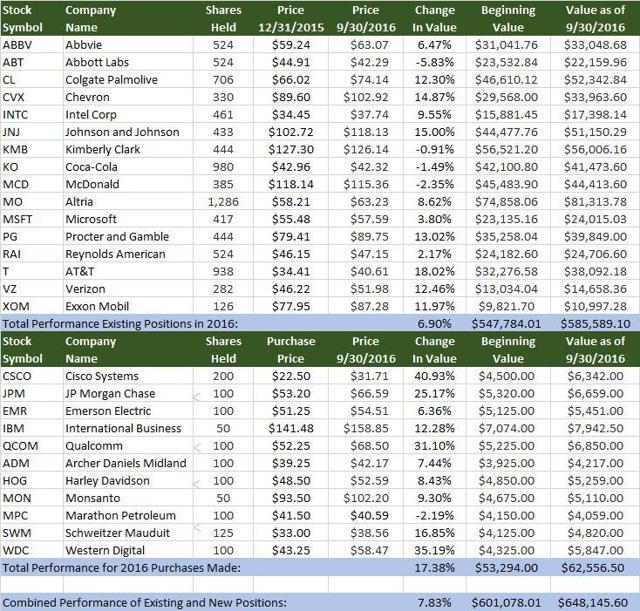
Task: Click MON shares held 50
Action: (x=223, y=498)
